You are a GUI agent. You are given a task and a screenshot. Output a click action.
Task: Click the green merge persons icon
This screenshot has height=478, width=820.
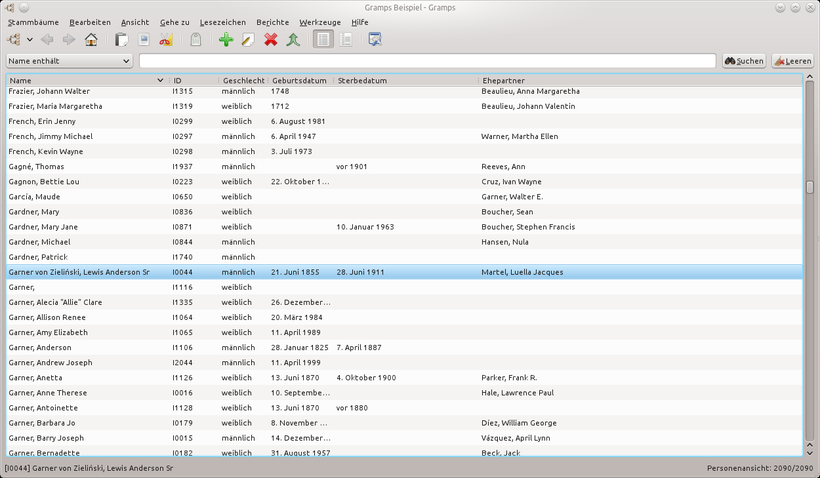click(x=293, y=39)
